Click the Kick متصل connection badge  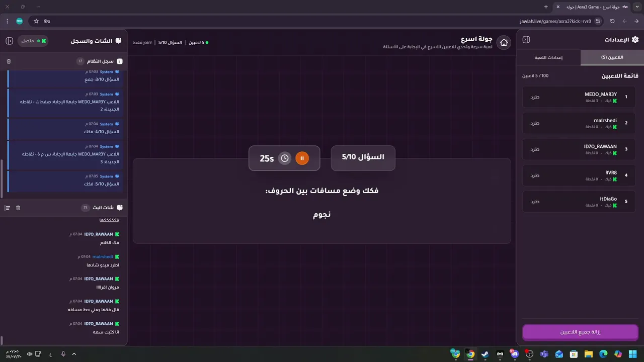click(x=33, y=41)
